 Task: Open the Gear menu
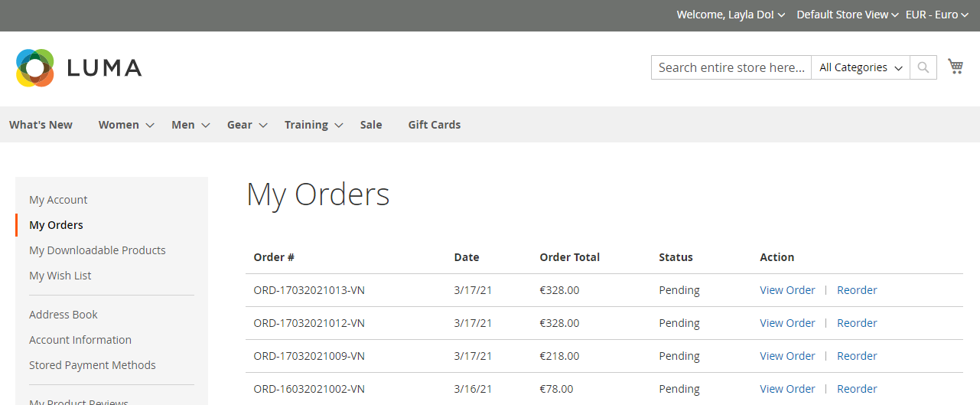click(x=246, y=125)
